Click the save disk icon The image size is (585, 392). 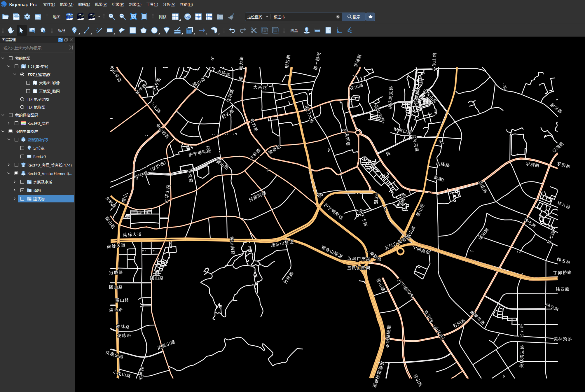pos(16,17)
